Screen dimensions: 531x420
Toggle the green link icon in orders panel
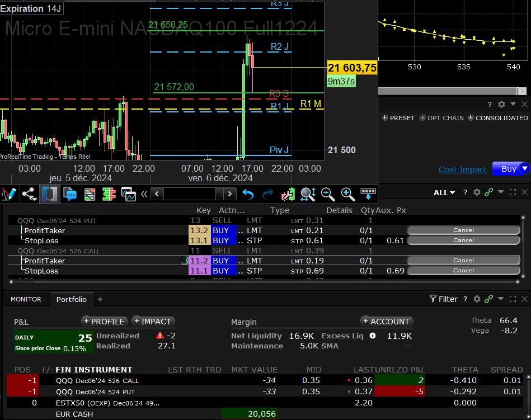tap(488, 192)
